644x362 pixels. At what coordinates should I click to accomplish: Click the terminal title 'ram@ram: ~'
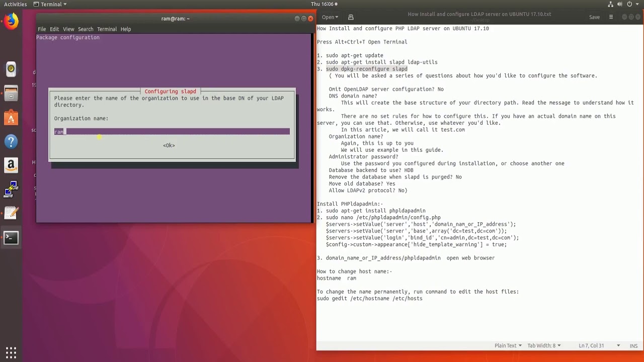pyautogui.click(x=176, y=19)
